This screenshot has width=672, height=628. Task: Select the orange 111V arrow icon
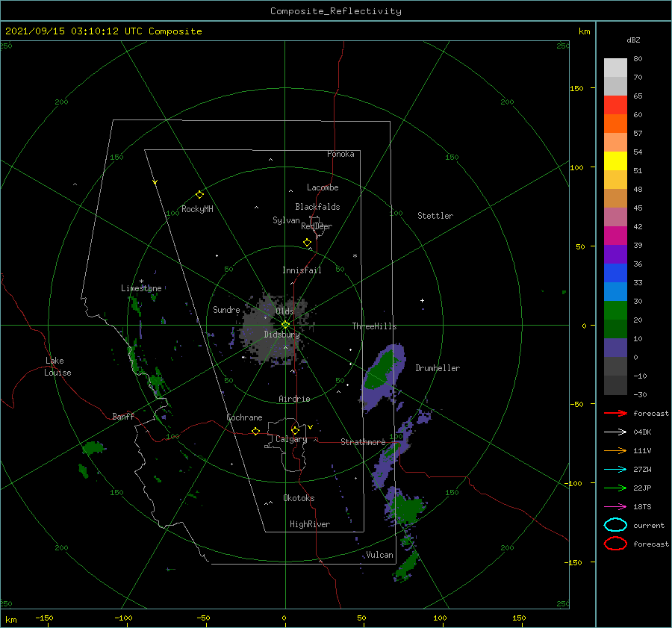pos(615,450)
